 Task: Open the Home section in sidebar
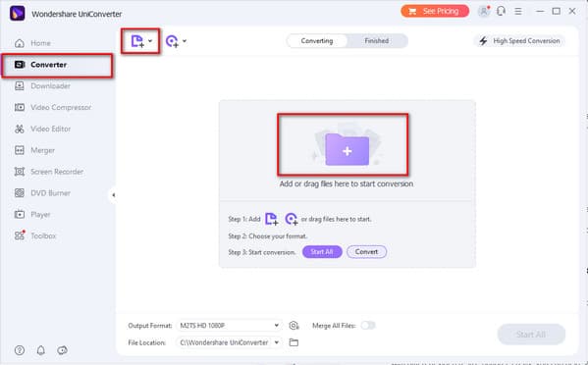(32, 43)
